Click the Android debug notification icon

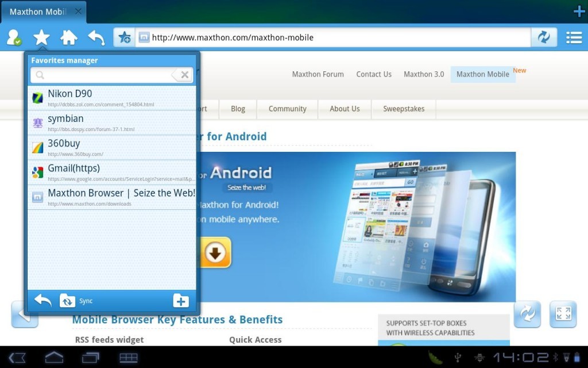click(479, 358)
